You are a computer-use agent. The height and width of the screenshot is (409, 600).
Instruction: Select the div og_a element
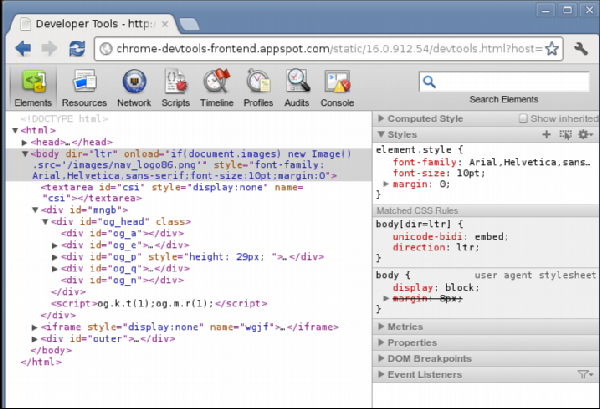pyautogui.click(x=122, y=233)
